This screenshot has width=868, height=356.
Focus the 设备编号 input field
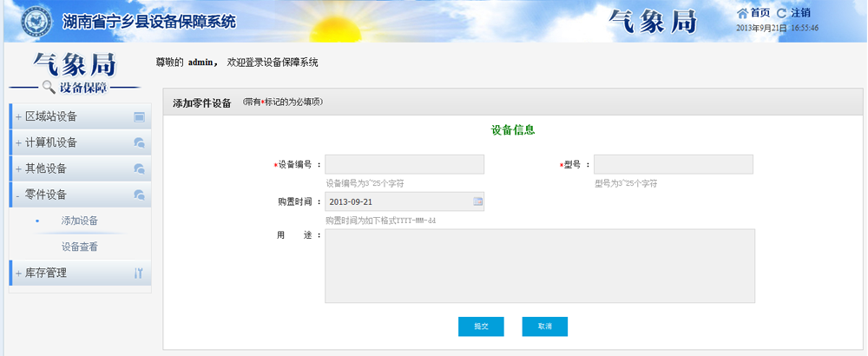[x=404, y=165]
